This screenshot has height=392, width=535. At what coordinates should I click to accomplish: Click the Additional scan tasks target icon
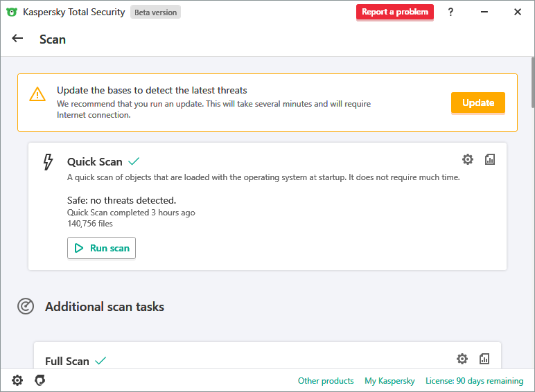point(26,306)
